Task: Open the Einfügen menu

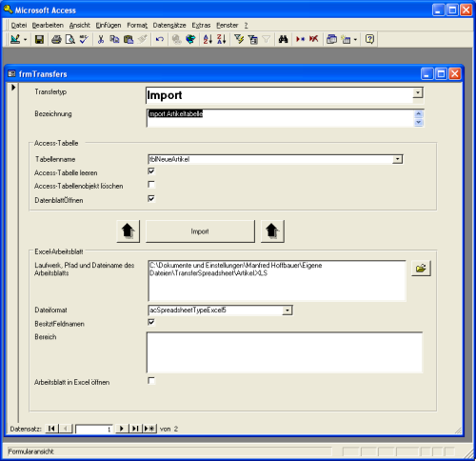Action: pyautogui.click(x=109, y=25)
